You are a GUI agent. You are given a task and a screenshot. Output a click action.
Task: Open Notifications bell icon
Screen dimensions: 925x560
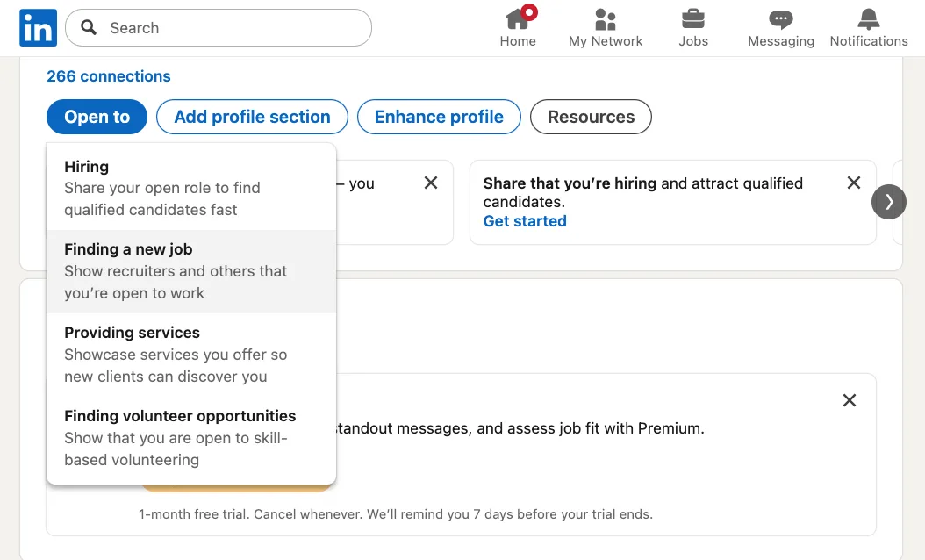pyautogui.click(x=869, y=19)
